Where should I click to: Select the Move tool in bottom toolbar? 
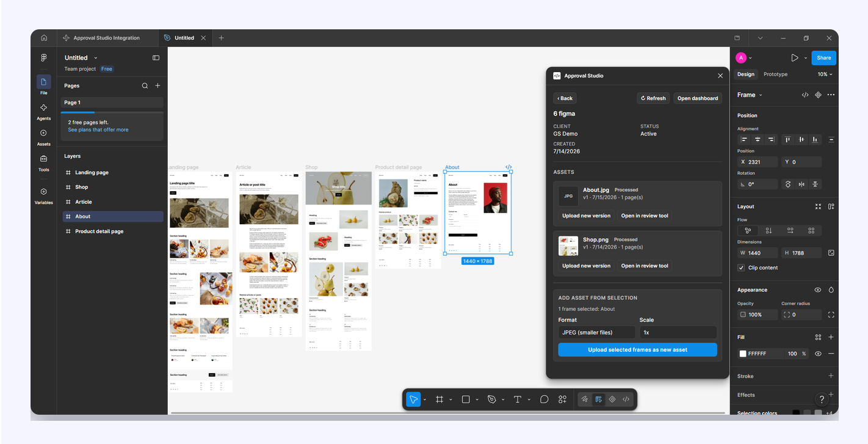(x=413, y=399)
